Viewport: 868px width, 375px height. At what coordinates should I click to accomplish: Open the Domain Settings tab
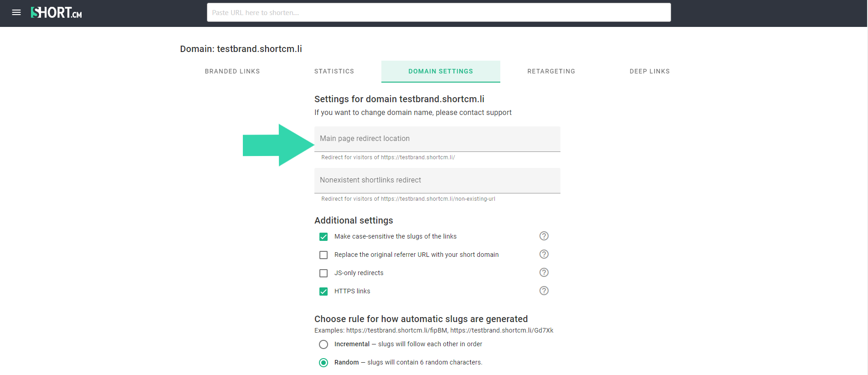point(441,71)
